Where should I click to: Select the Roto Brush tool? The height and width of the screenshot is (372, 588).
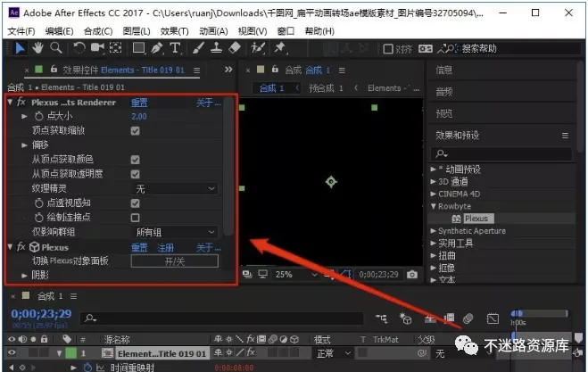click(258, 48)
